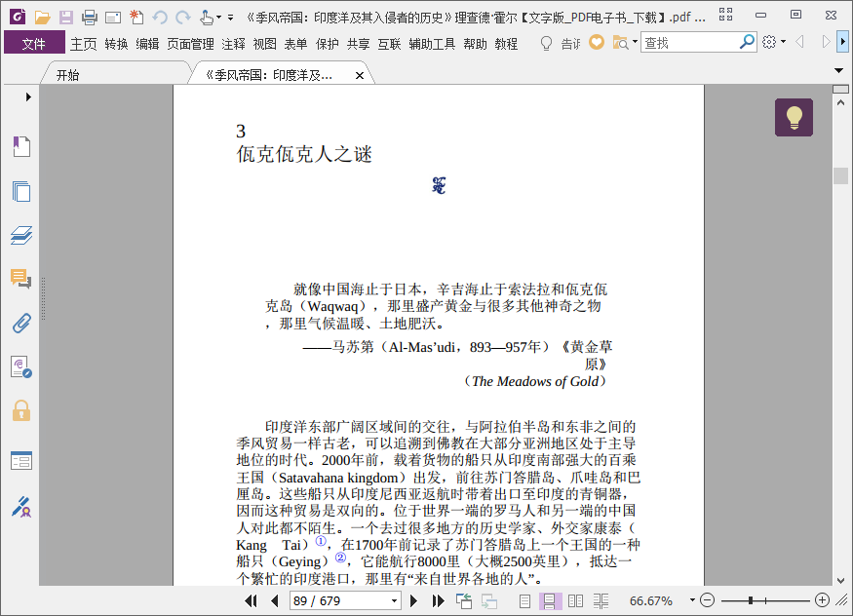Open the 转换 ribbon tab
Screen dimensions: 853x616
[116, 44]
